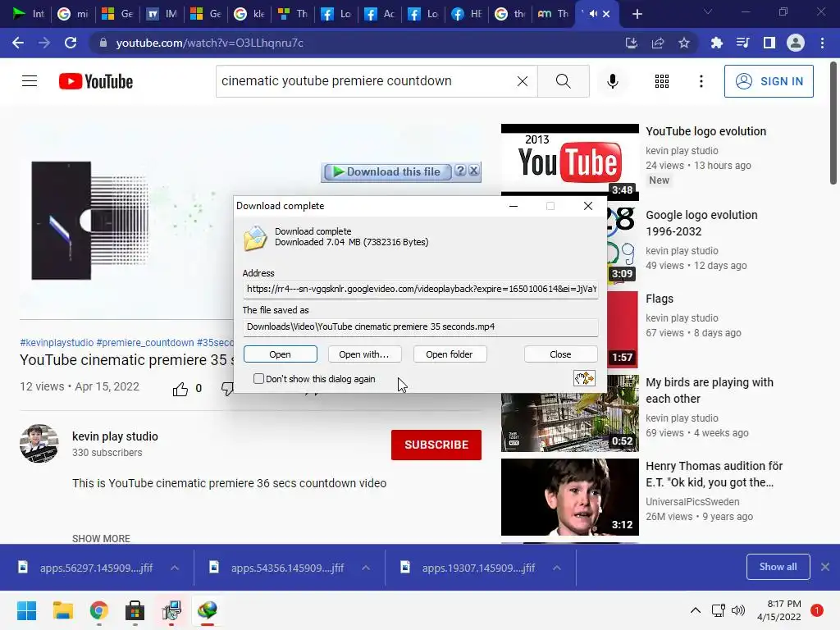
Task: Click the drag hand icon in the Download complete dialog
Action: (584, 378)
